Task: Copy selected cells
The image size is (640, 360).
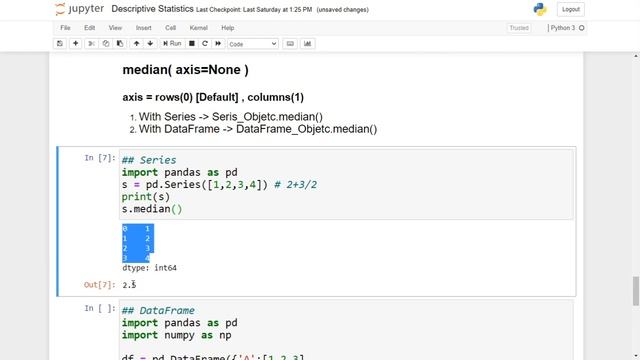Action: coord(106,44)
